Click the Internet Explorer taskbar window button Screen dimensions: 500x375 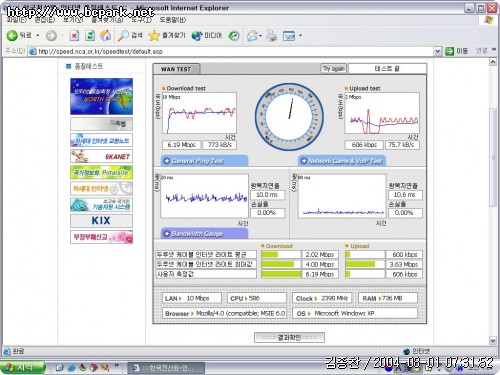coord(166,368)
